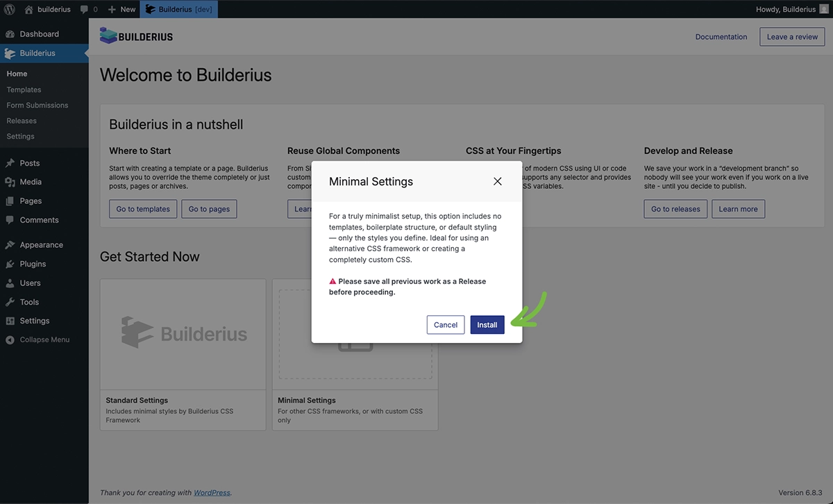The height and width of the screenshot is (504, 833).
Task: Click the Plugins plug icon
Action: tap(10, 264)
